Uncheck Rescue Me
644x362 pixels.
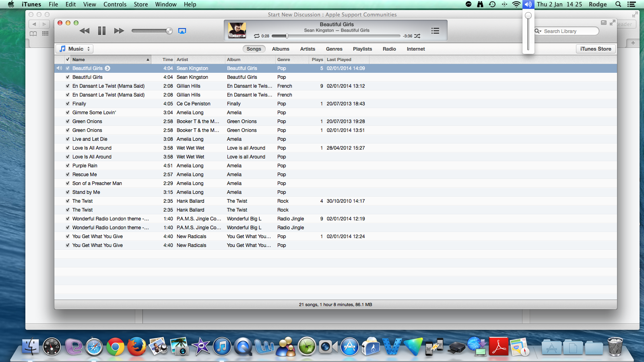[68, 175]
